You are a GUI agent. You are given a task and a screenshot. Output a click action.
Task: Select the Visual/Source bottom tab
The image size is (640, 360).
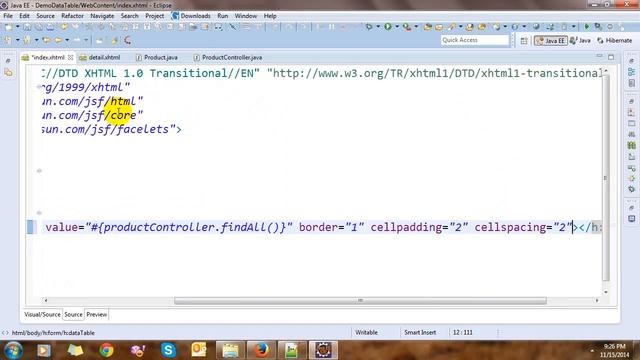42,315
